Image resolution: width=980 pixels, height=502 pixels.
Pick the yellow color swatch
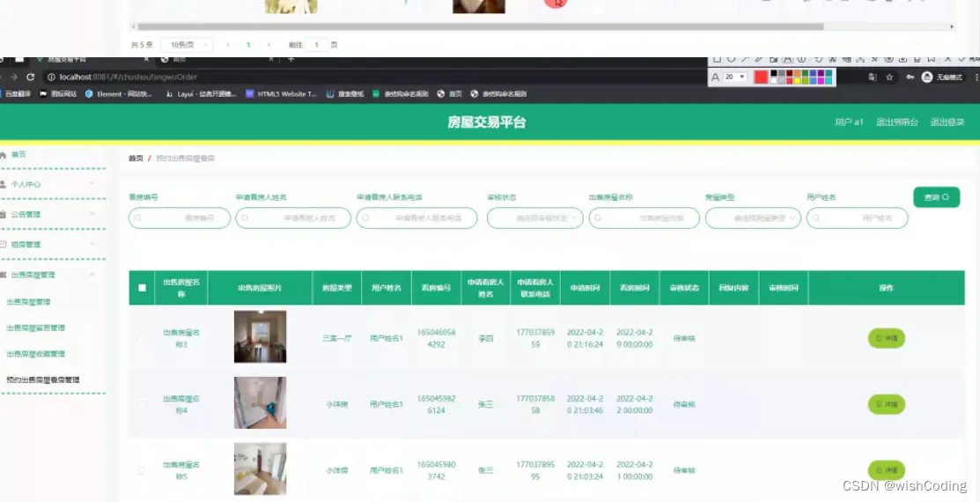798,81
